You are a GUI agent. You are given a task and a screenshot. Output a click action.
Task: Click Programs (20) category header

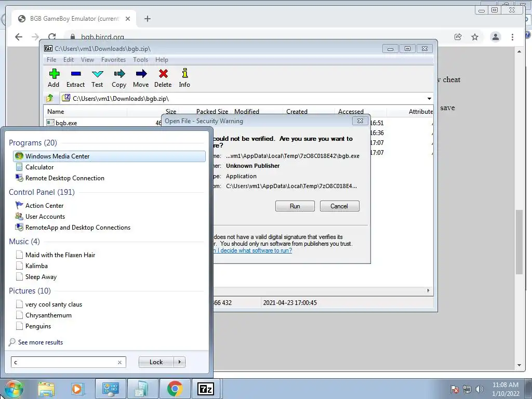pyautogui.click(x=33, y=143)
